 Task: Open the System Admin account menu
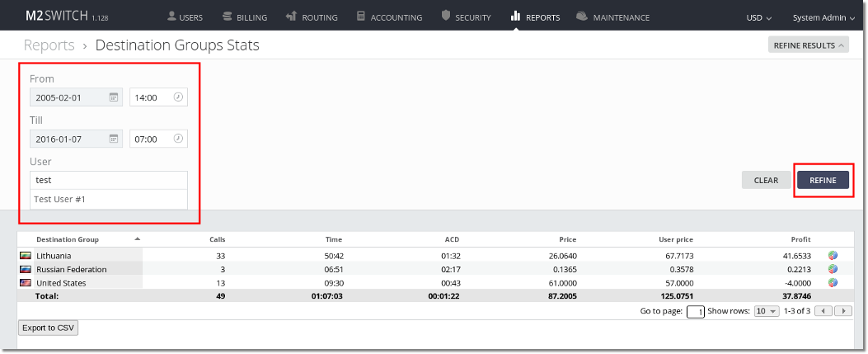[x=823, y=17]
